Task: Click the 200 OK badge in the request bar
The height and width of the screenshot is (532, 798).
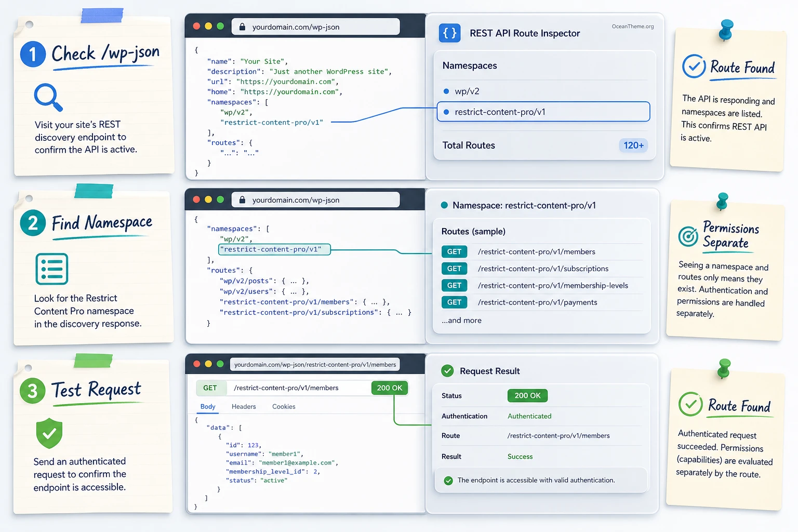Action: (x=390, y=388)
